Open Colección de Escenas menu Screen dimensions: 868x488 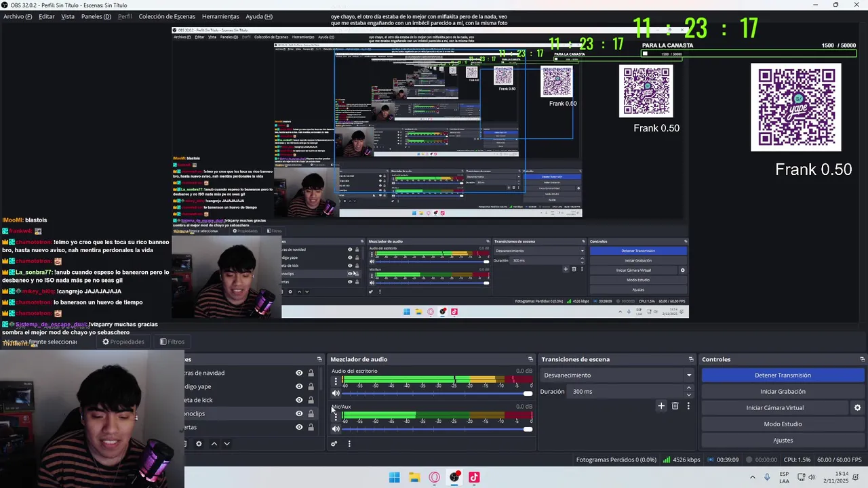pyautogui.click(x=167, y=16)
